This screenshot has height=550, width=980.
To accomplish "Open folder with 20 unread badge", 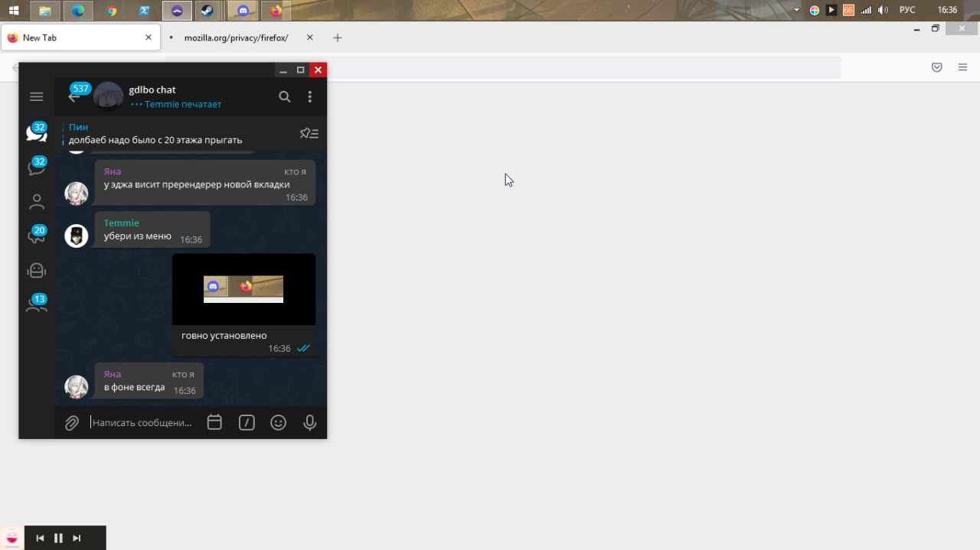I will coord(36,235).
